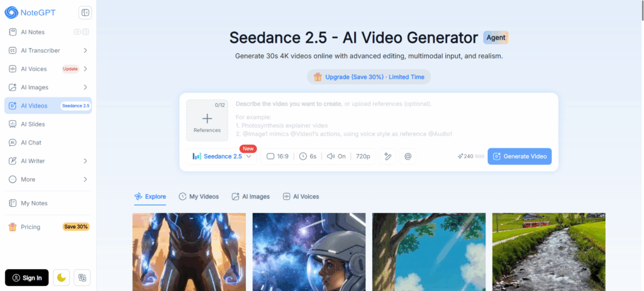This screenshot has height=291, width=644.
Task: Click the Generate Video button
Action: point(519,156)
